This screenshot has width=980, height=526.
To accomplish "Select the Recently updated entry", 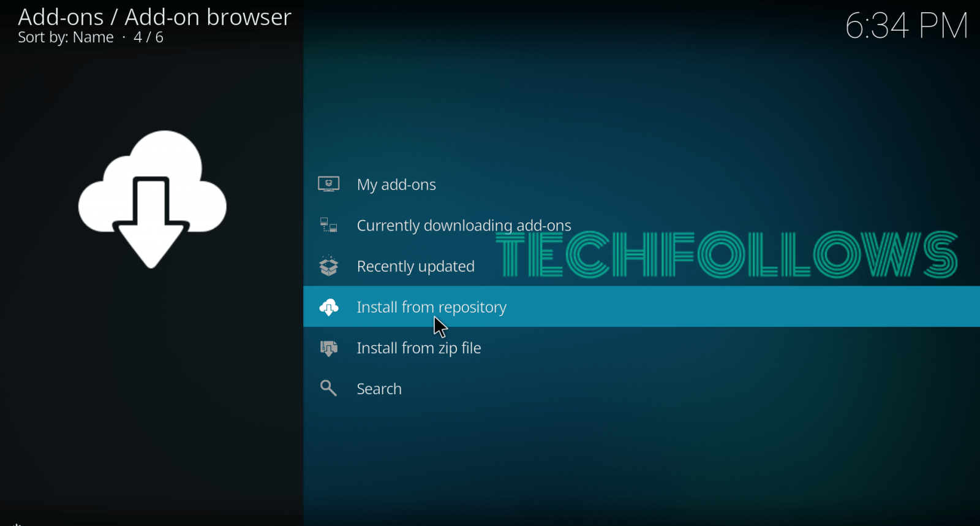I will coord(641,266).
